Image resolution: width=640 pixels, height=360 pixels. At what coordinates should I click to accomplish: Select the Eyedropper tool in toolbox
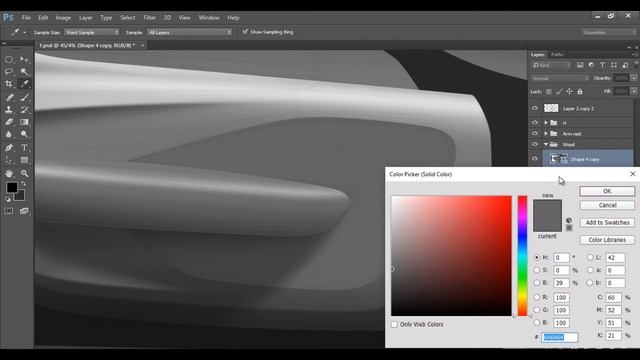coord(24,84)
